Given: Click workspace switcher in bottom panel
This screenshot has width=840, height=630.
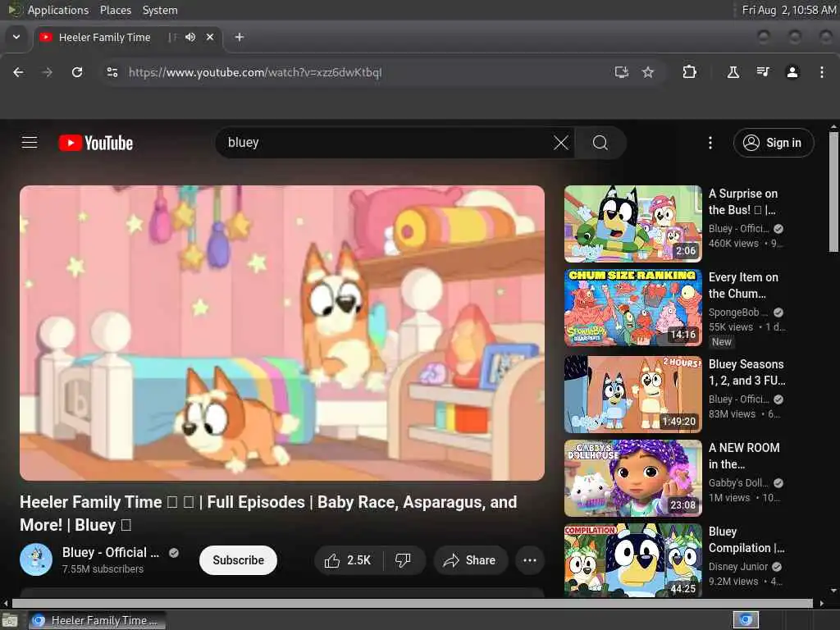Looking at the screenshot, I should pyautogui.click(x=745, y=620).
